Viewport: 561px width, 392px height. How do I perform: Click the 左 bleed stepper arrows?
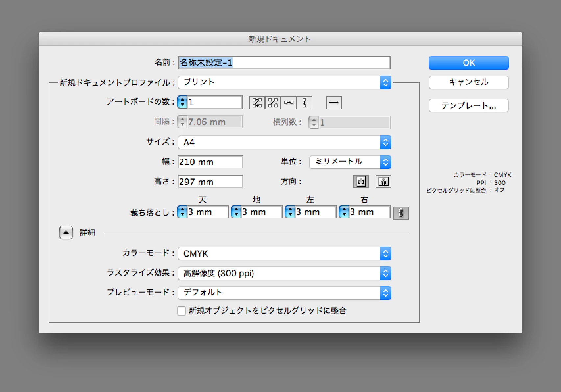tap(290, 212)
